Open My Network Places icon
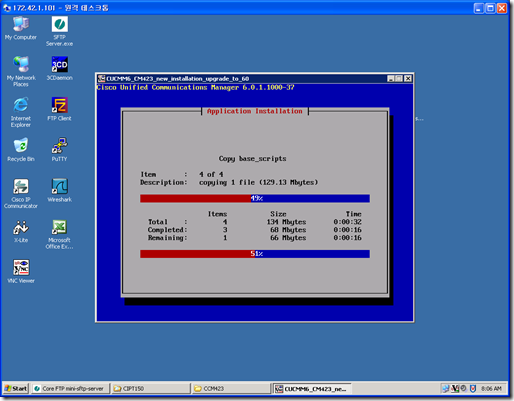Image resolution: width=514 pixels, height=401 pixels. 21,71
